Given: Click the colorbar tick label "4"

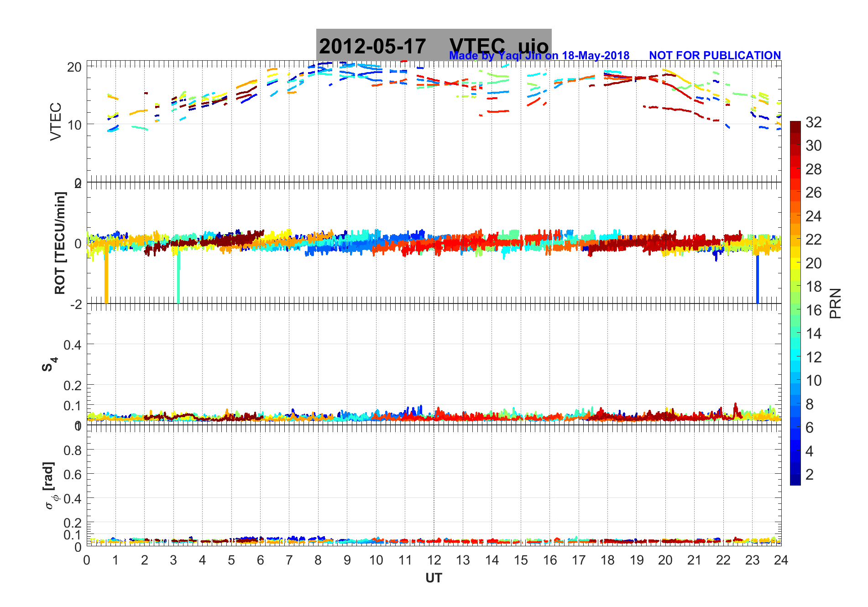Looking at the screenshot, I should pyautogui.click(x=810, y=451).
